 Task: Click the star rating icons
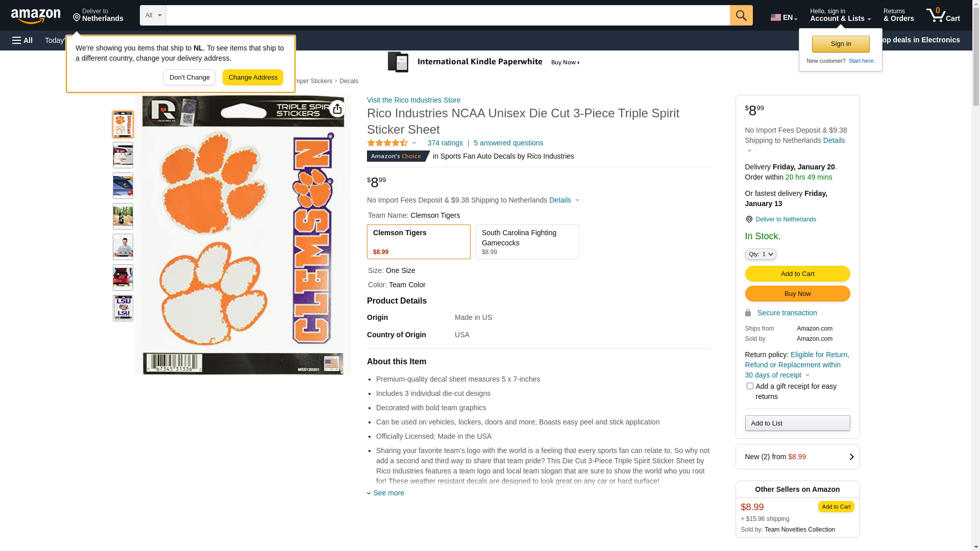tap(387, 143)
